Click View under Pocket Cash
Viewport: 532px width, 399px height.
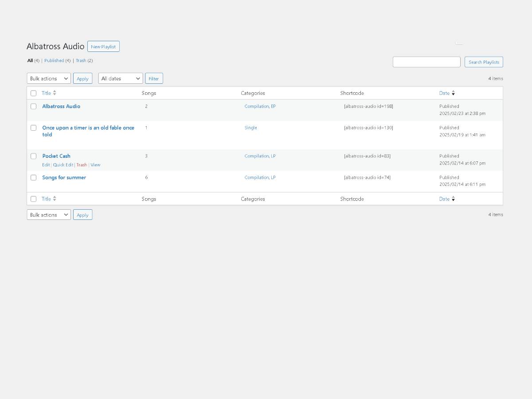point(95,165)
